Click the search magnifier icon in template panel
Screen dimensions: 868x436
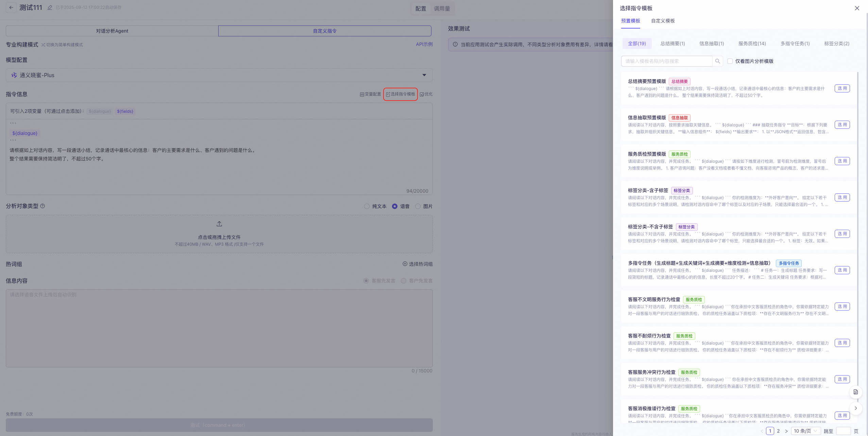click(717, 61)
